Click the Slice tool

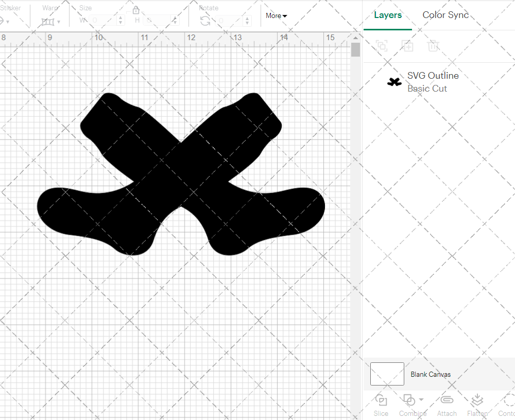click(381, 405)
